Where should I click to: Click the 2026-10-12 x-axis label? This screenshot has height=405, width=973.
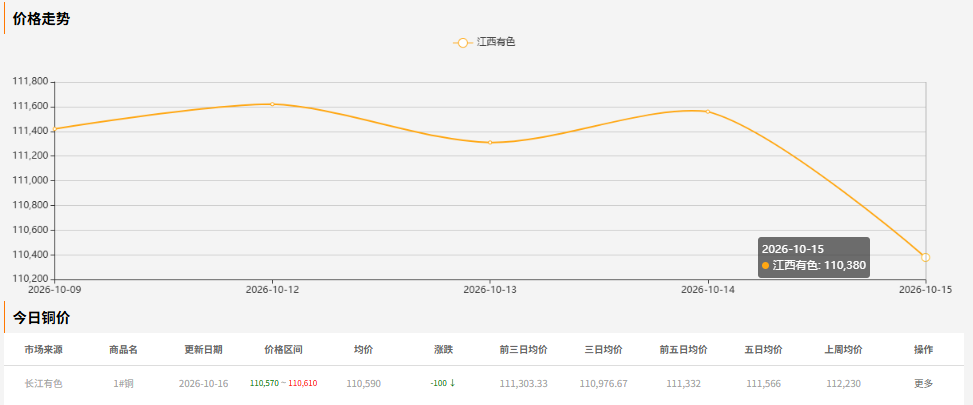tap(272, 289)
